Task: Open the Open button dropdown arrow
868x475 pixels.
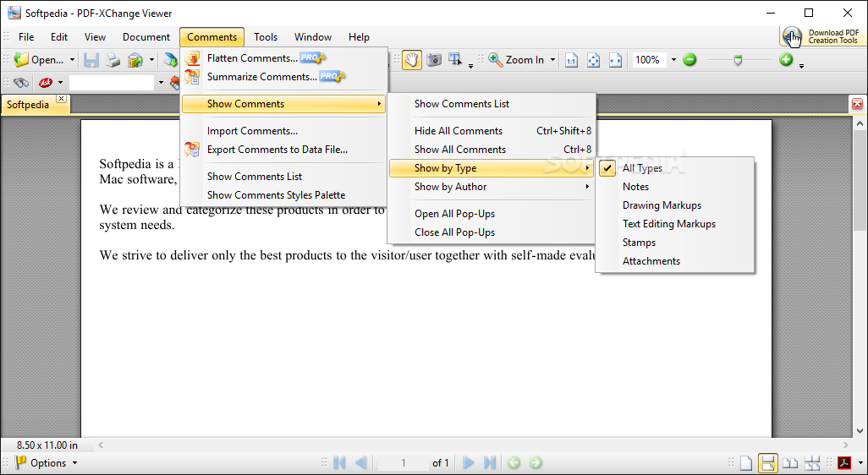Action: pyautogui.click(x=72, y=60)
